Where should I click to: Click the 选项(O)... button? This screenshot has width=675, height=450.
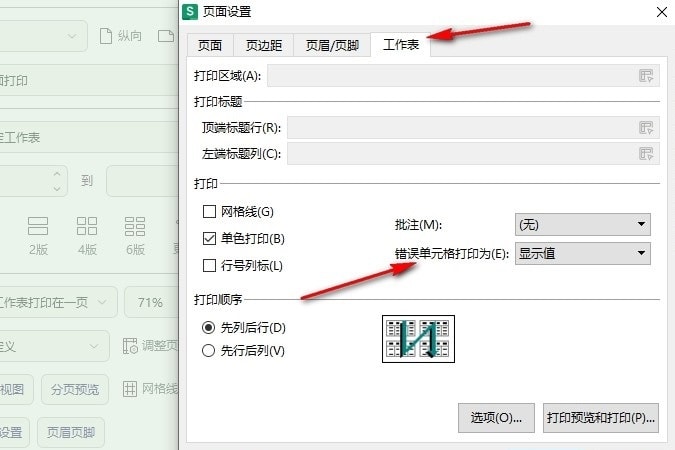[496, 418]
